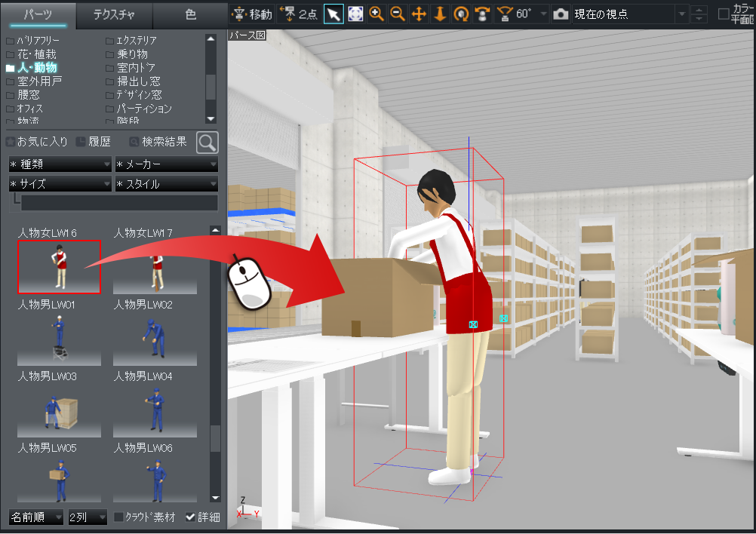Expand the 現在の視点 viewpoint dropdown
This screenshot has width=756, height=534.
[x=682, y=14]
